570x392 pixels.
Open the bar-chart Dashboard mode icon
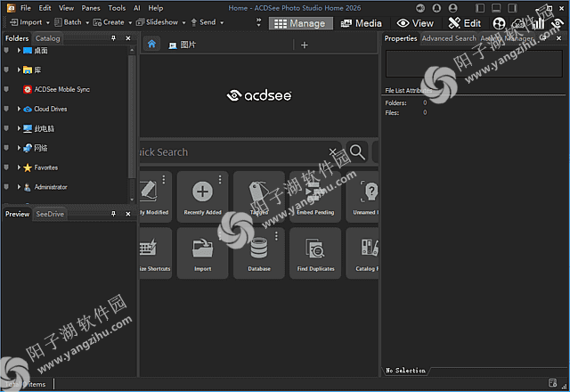(538, 23)
